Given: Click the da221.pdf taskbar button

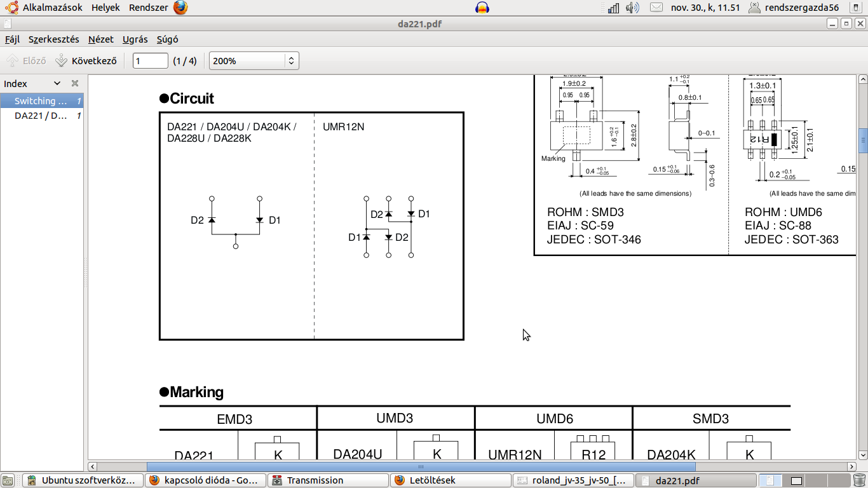Looking at the screenshot, I should 696,480.
